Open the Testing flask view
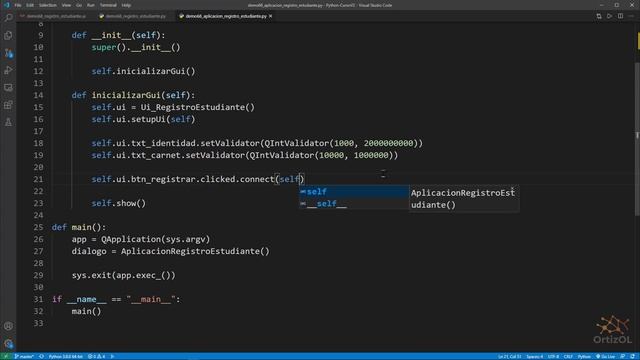Image resolution: width=640 pixels, height=360 pixels. [8, 122]
